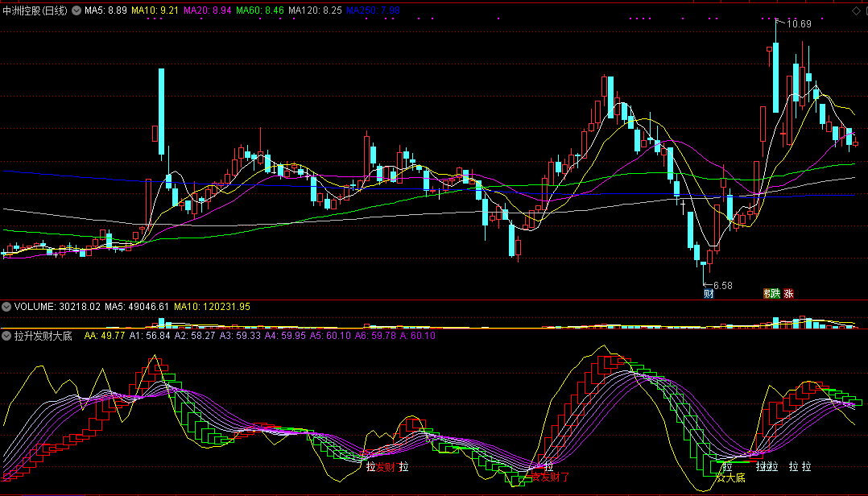Click the red 发发财了 signal label

[x=550, y=477]
